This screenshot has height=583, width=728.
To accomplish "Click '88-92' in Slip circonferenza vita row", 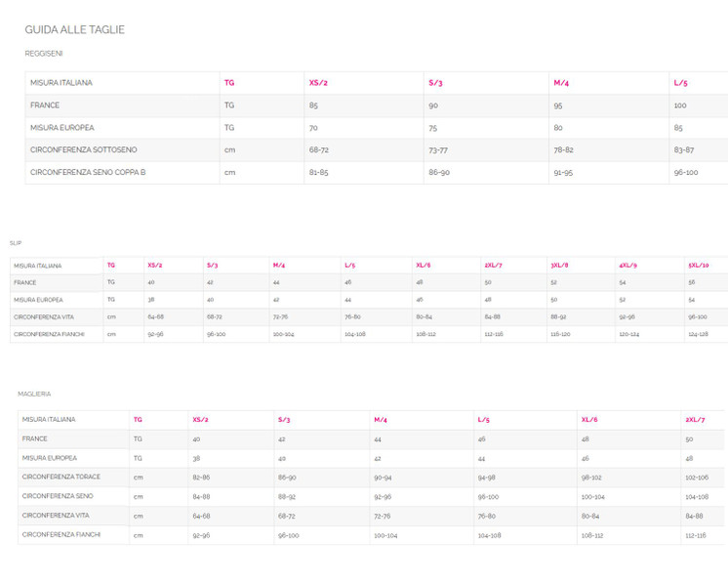I will 558,316.
